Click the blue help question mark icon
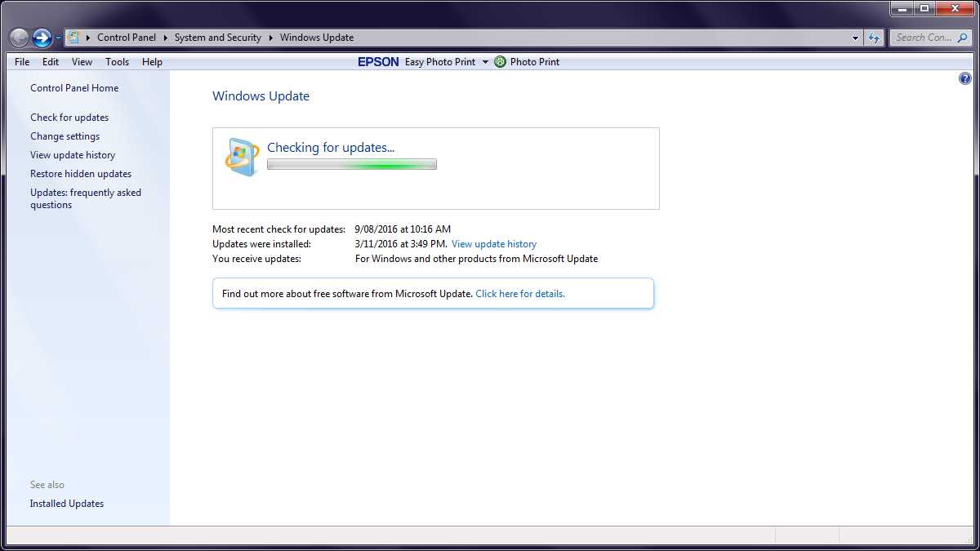Image resolution: width=980 pixels, height=551 pixels. coord(965,78)
